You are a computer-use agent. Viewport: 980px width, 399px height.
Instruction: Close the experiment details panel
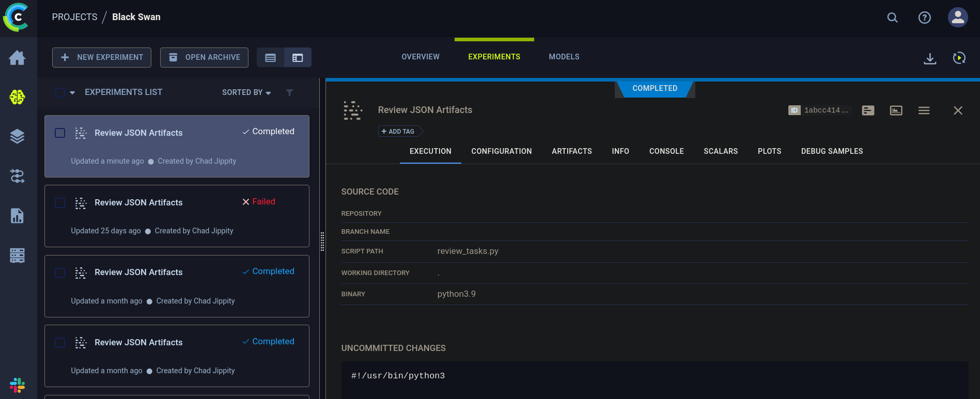(x=958, y=110)
